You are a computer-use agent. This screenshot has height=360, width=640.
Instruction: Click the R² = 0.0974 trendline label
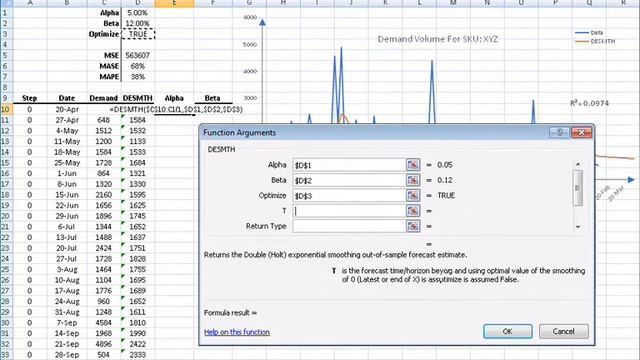[x=589, y=103]
